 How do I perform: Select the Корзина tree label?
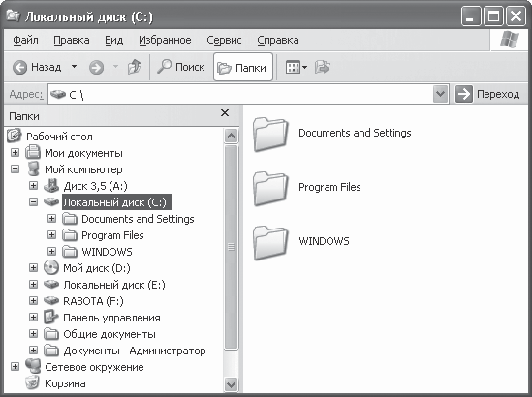coord(65,383)
